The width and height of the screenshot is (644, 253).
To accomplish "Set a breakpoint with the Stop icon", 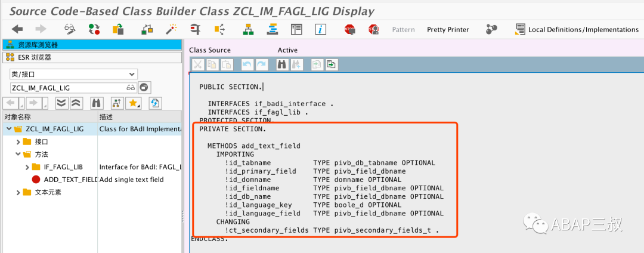I will click(349, 29).
